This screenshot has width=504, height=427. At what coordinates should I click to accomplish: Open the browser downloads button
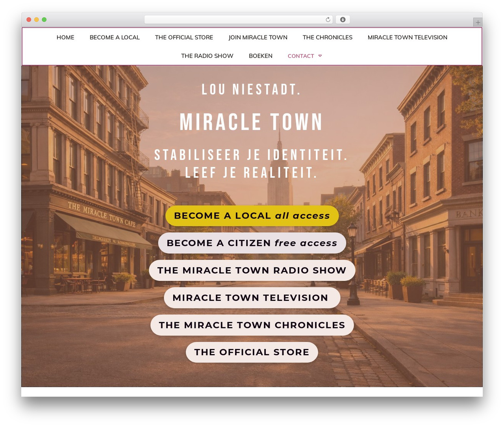pyautogui.click(x=343, y=20)
